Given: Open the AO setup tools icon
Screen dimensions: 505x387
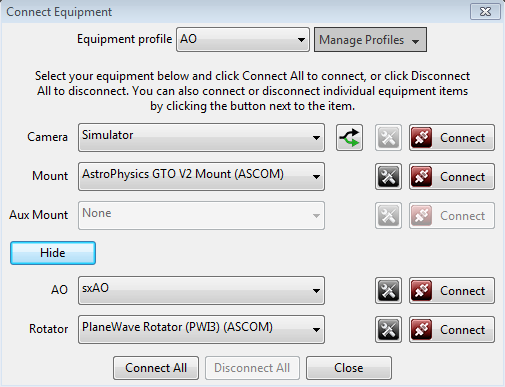Looking at the screenshot, I should click(x=388, y=291).
